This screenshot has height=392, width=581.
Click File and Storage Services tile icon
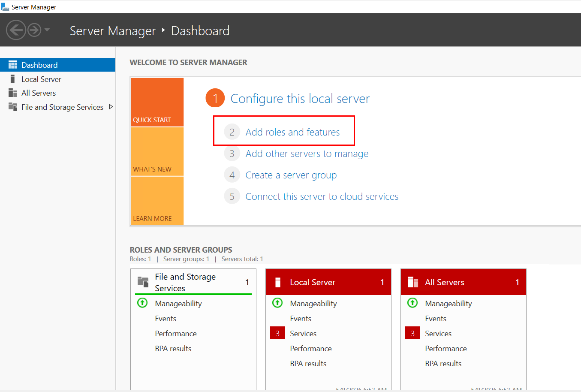(x=143, y=282)
